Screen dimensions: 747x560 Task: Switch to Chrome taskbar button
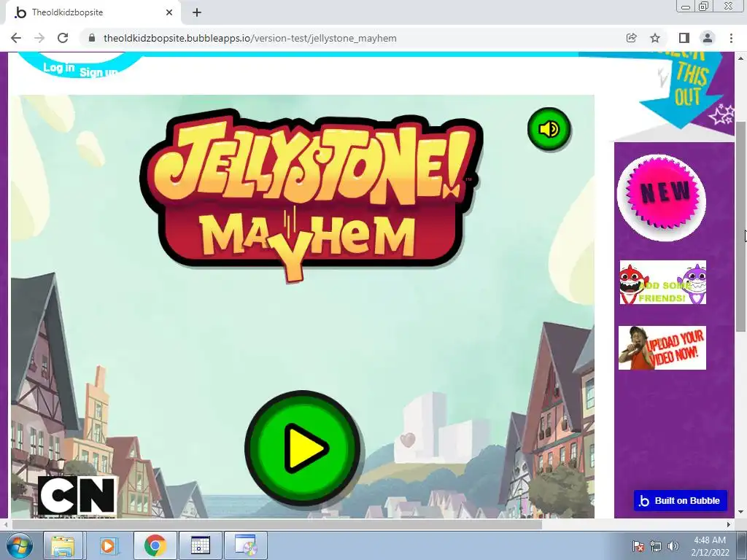(155, 545)
